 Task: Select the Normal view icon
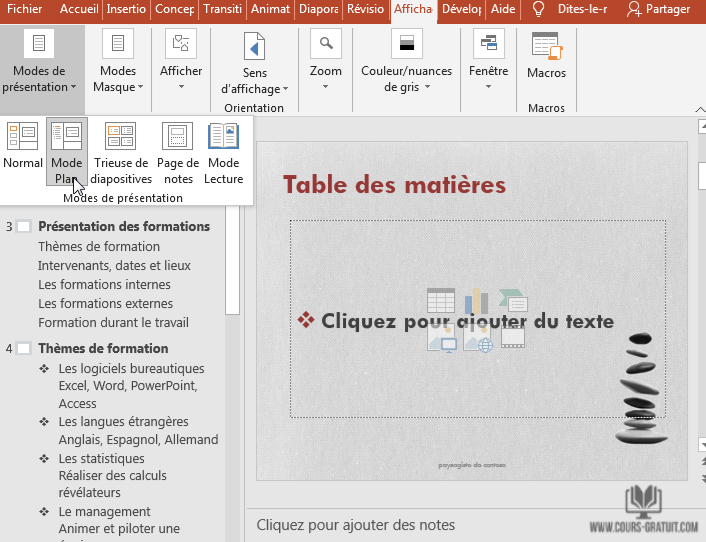click(22, 137)
